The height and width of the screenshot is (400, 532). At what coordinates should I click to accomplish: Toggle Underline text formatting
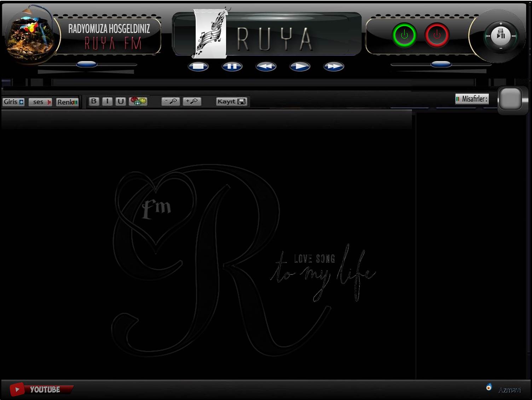pyautogui.click(x=121, y=101)
